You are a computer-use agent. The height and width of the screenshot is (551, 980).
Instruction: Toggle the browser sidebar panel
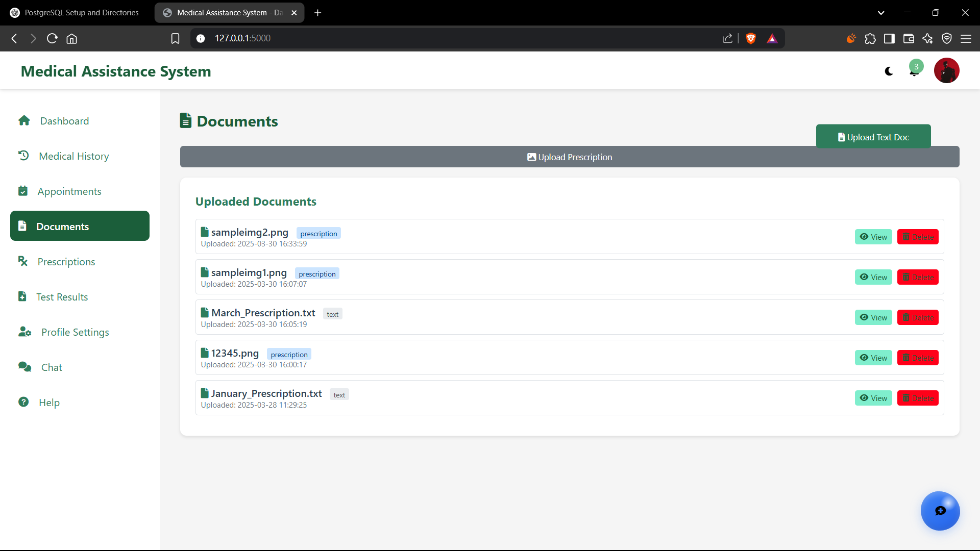[889, 38]
